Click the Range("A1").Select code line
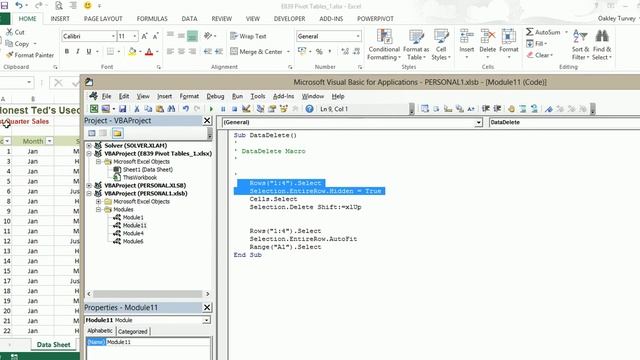The image size is (640, 360). point(285,247)
